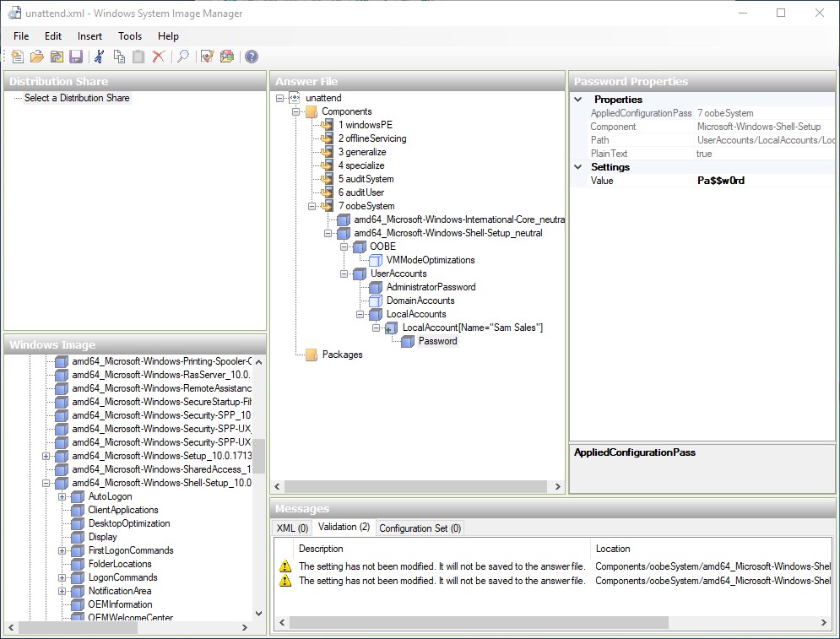Viewport: 840px width, 639px height.
Task: Click the folder icon beside Packages
Action: (x=312, y=355)
